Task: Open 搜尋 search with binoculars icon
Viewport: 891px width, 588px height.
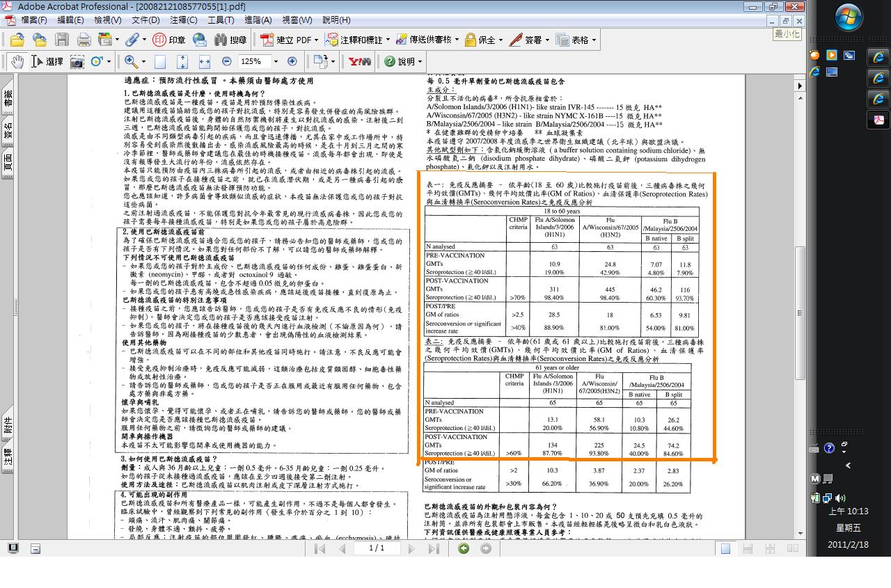Action: click(230, 40)
